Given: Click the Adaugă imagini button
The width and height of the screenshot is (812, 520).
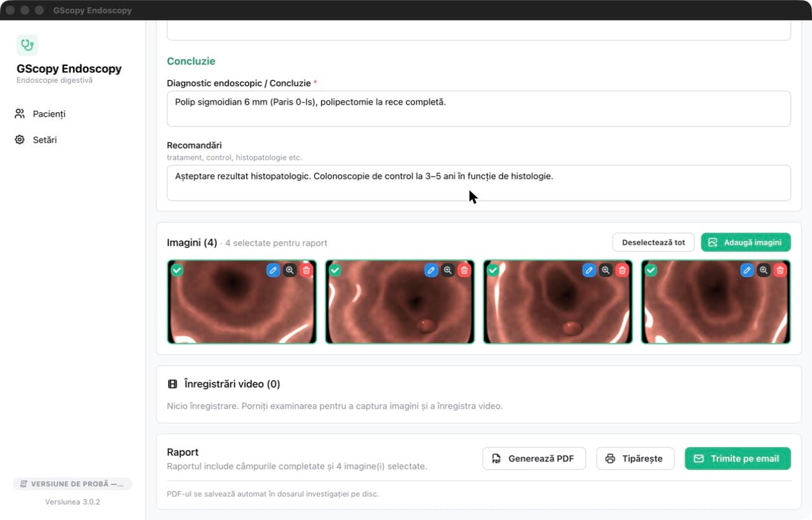Looking at the screenshot, I should tap(746, 242).
